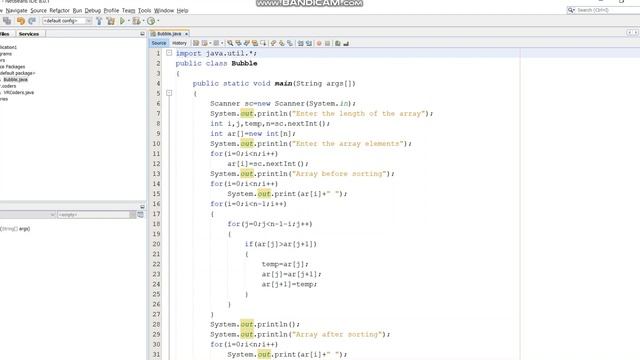Click the editor Back navigation icon
Image resolution: width=640 pixels, height=360 pixels.
coord(204,43)
